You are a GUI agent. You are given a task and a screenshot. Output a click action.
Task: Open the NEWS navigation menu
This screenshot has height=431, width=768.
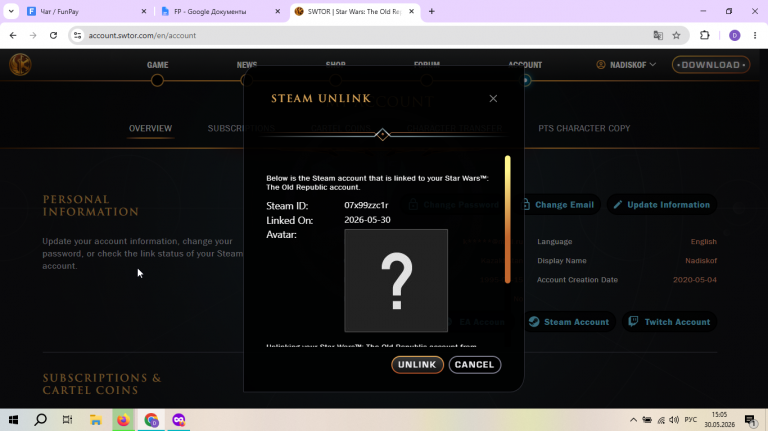(247, 65)
